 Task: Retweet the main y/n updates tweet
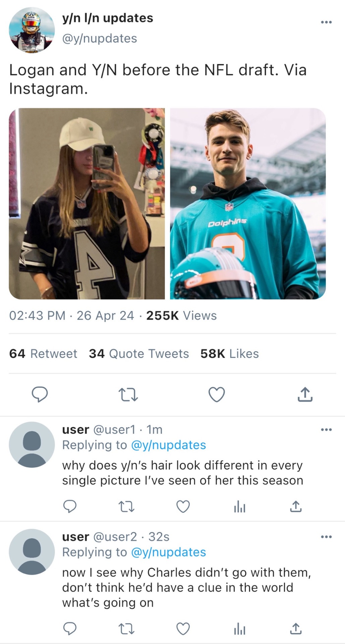pos(128,395)
